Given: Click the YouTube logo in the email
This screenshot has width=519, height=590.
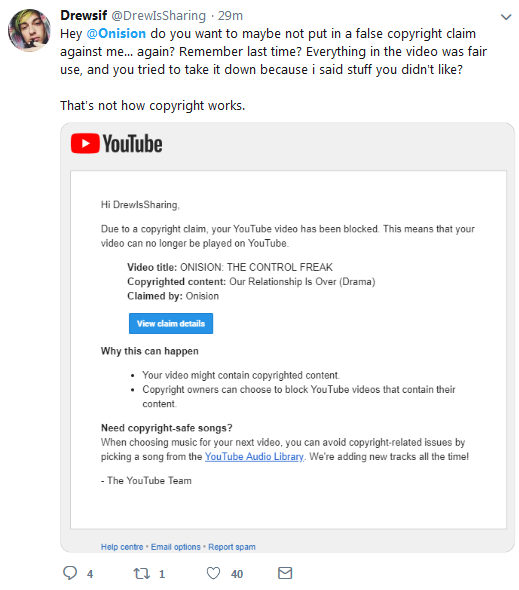Looking at the screenshot, I should click(x=117, y=143).
